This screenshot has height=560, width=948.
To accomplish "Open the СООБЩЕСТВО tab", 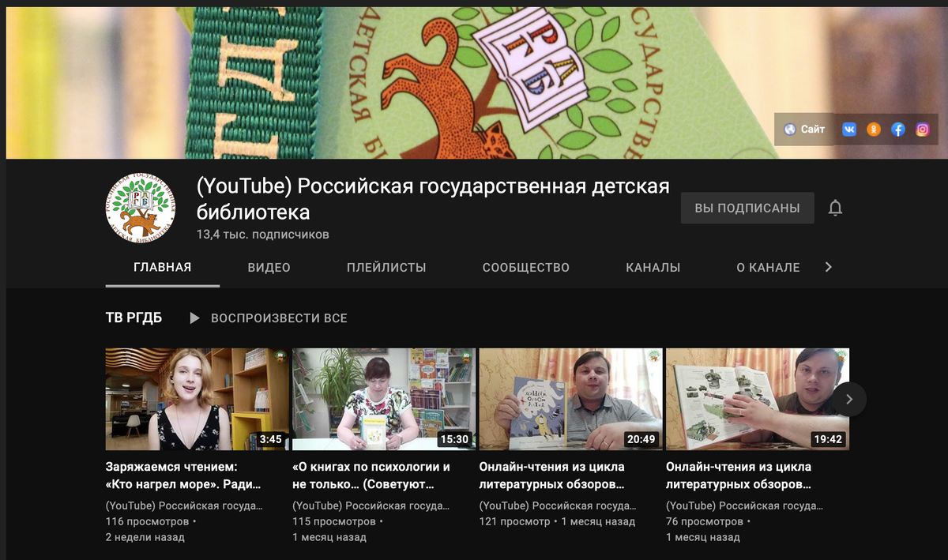I will click(x=526, y=268).
